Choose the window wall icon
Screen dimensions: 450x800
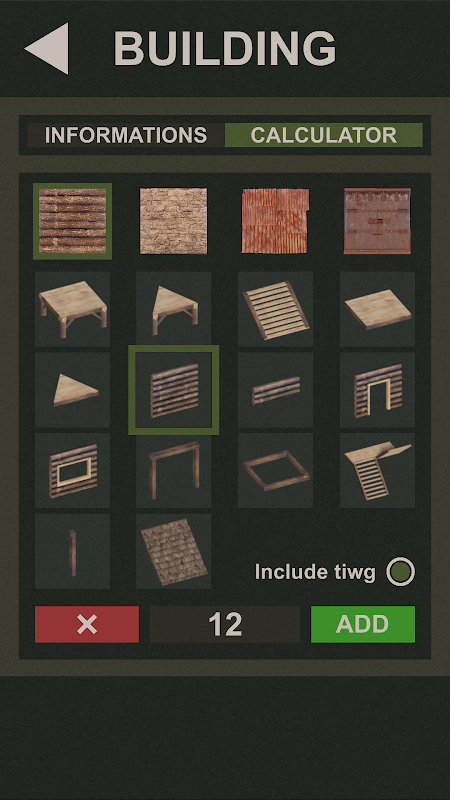[72, 470]
